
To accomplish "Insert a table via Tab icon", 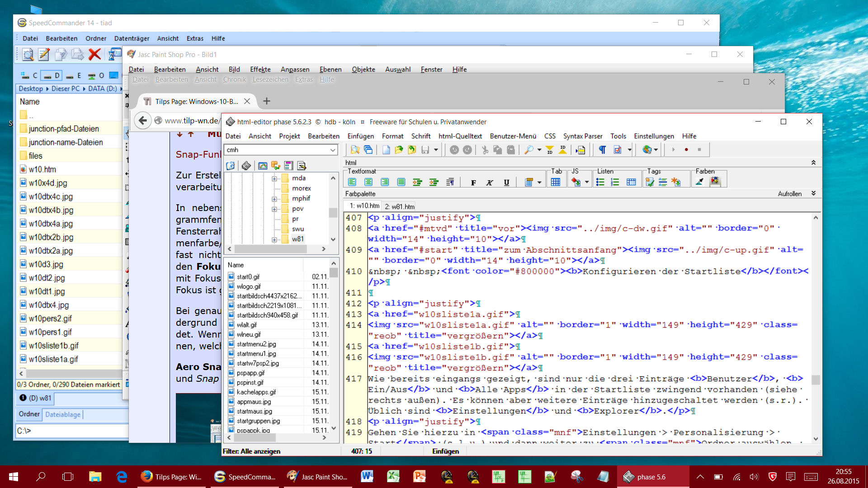I will pos(555,182).
